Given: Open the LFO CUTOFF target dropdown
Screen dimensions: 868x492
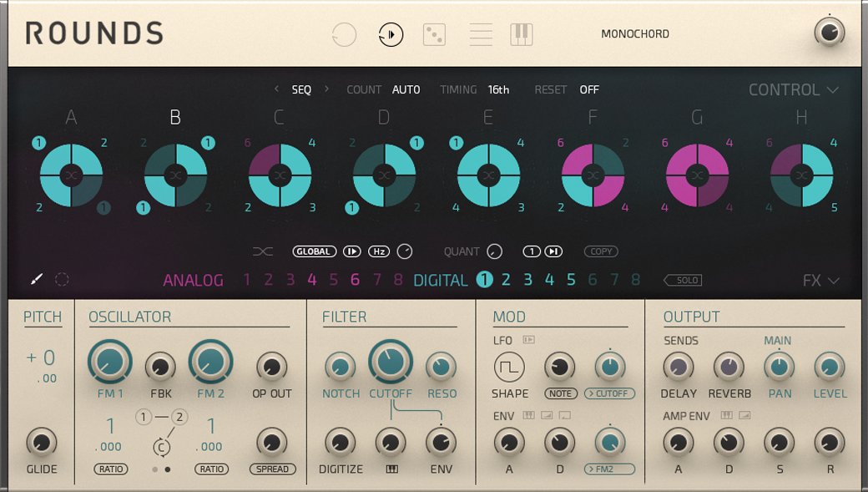Looking at the screenshot, I should coord(609,393).
